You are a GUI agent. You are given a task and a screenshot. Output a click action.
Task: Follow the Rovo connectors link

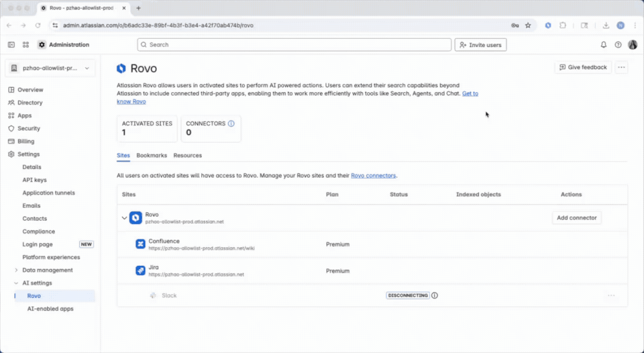[x=374, y=176]
